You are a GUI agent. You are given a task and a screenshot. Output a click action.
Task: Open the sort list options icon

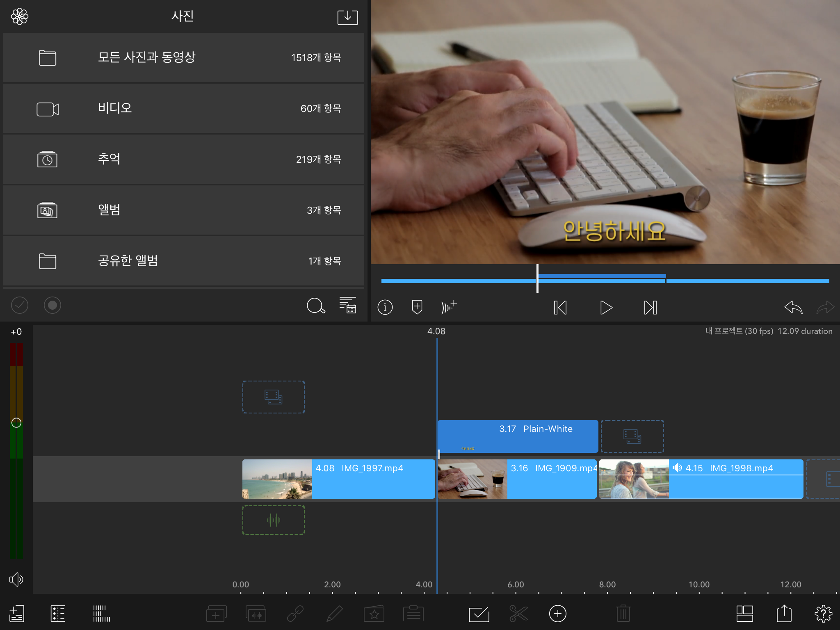(x=348, y=305)
